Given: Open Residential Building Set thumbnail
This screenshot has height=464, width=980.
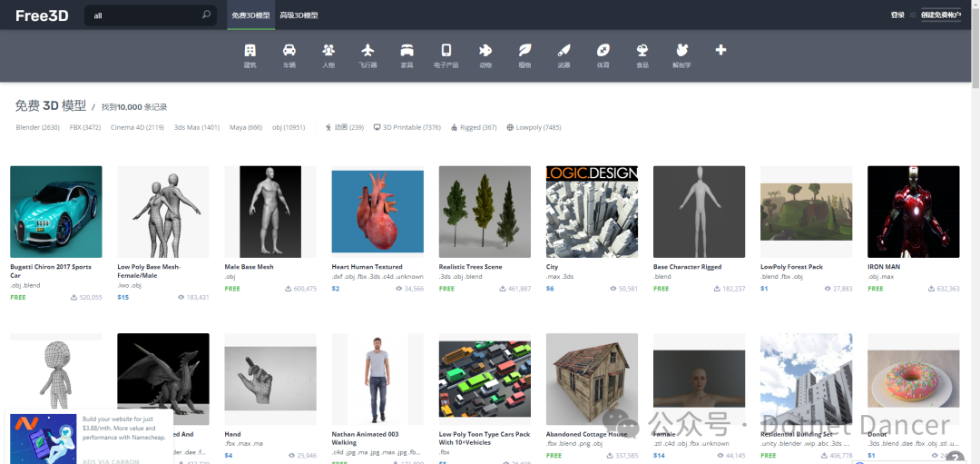Looking at the screenshot, I should [x=807, y=379].
